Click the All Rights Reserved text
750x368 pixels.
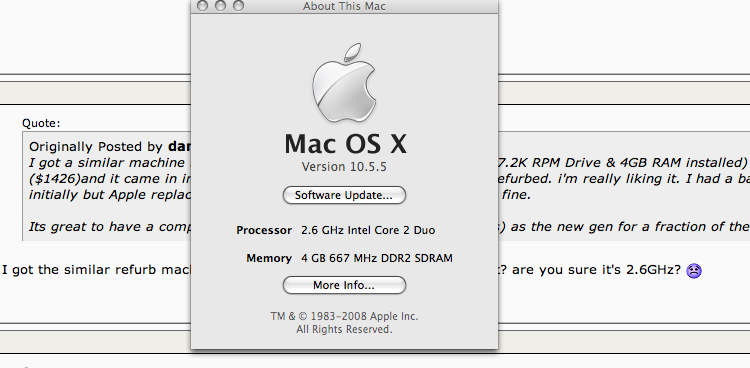344,329
